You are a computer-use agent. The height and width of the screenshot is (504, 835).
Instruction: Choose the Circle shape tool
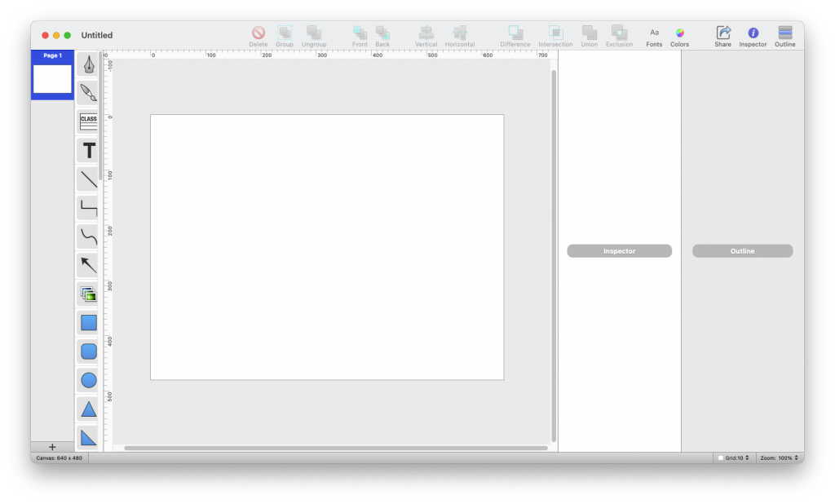(88, 380)
